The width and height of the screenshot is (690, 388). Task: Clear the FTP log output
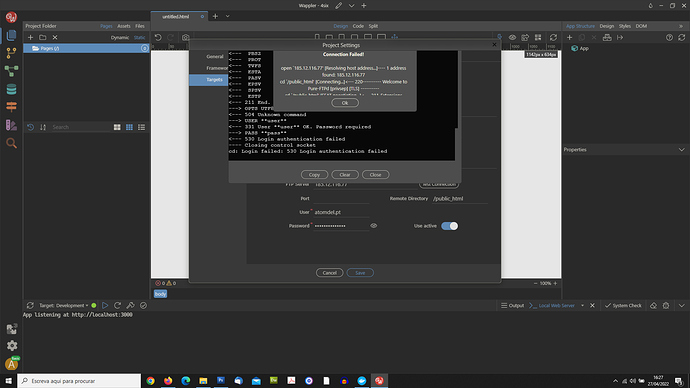(x=345, y=175)
